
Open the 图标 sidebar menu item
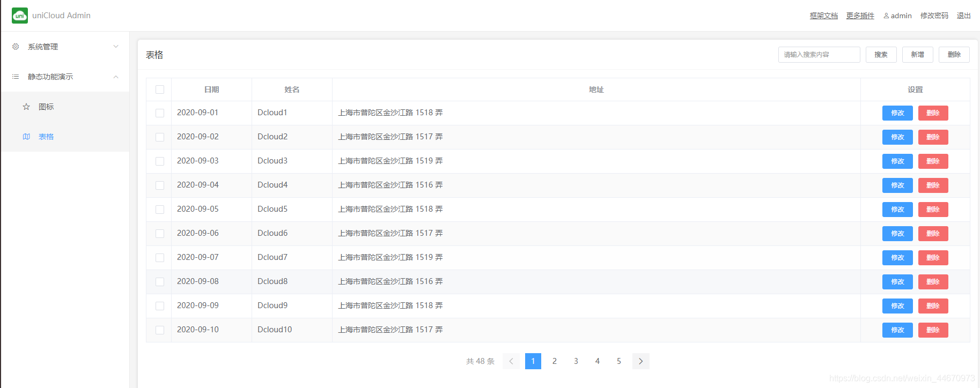coord(65,107)
